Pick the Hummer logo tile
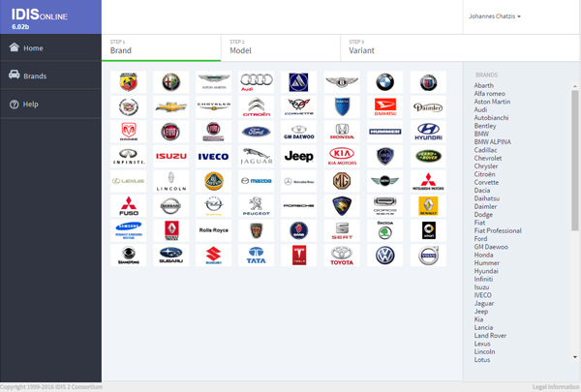 tap(384, 132)
